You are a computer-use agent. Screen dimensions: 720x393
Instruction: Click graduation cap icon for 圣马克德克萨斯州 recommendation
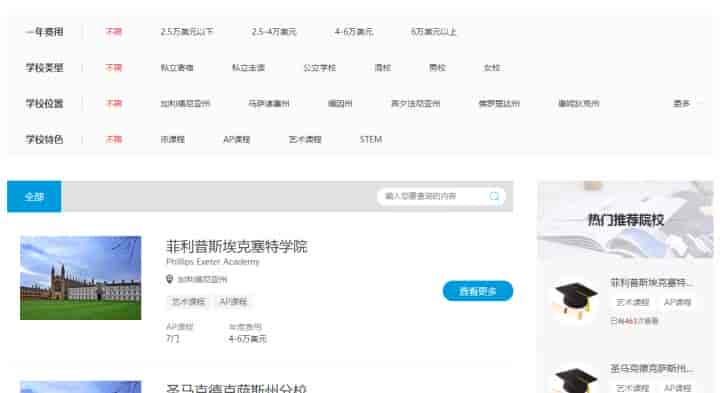click(575, 380)
